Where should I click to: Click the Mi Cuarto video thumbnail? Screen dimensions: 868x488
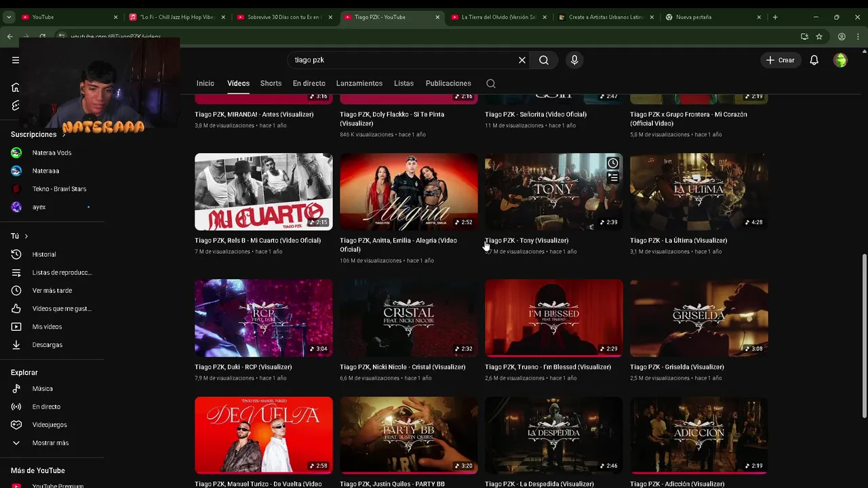(264, 192)
